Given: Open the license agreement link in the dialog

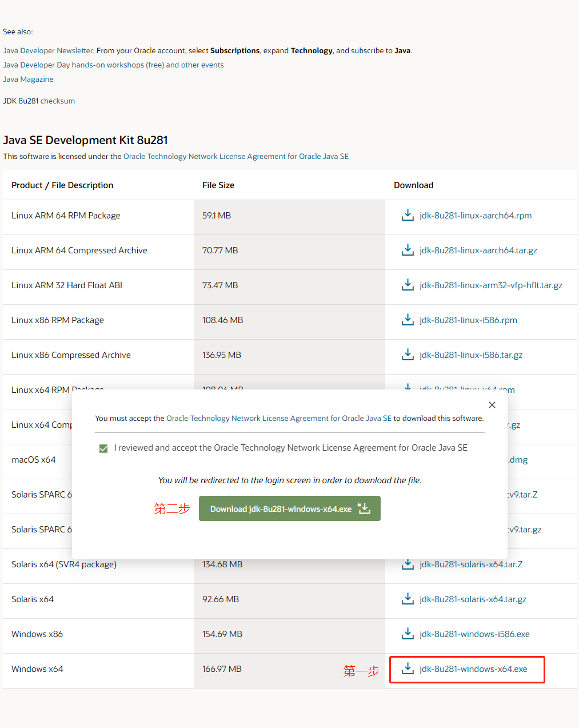Looking at the screenshot, I should coord(278,419).
